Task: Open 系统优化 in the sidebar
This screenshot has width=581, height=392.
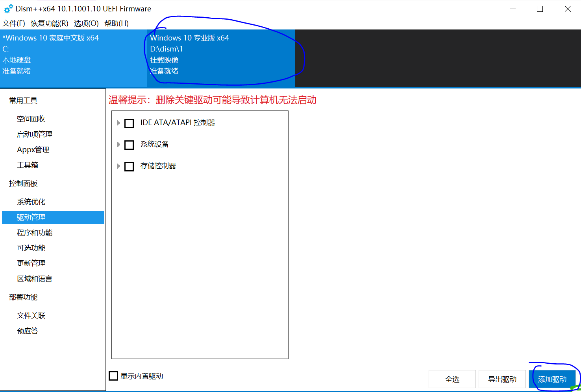Action: 53,202
